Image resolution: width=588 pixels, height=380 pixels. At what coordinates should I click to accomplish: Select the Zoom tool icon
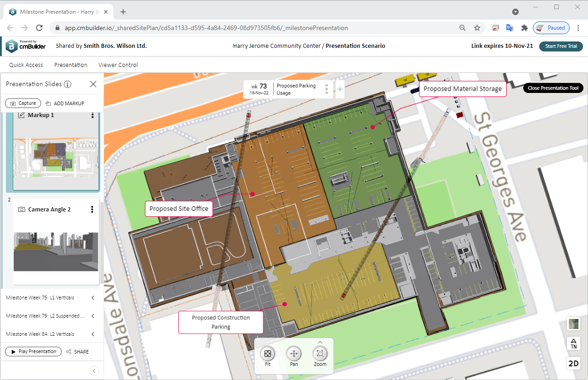pos(320,354)
